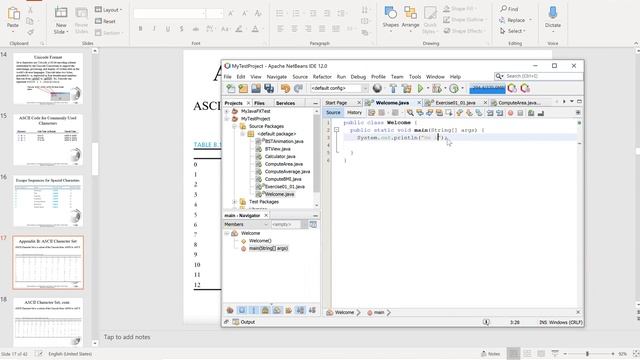This screenshot has width=640, height=360.
Task: Open the Output window icon in status bar
Action: pos(236,322)
